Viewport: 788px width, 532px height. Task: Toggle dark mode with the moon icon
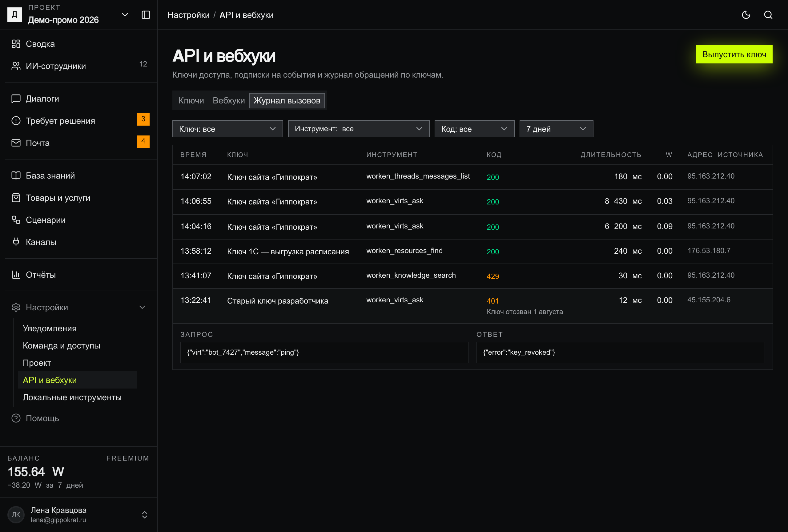pyautogui.click(x=746, y=15)
